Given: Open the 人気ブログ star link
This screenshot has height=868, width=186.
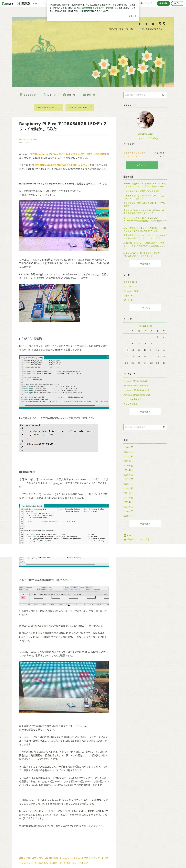Looking at the screenshot, I should click(146, 3).
